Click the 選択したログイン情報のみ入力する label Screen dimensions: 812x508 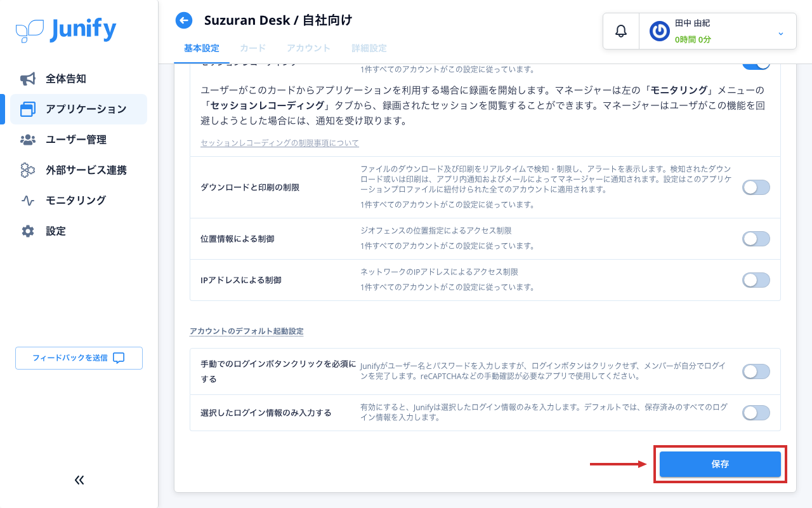click(266, 413)
